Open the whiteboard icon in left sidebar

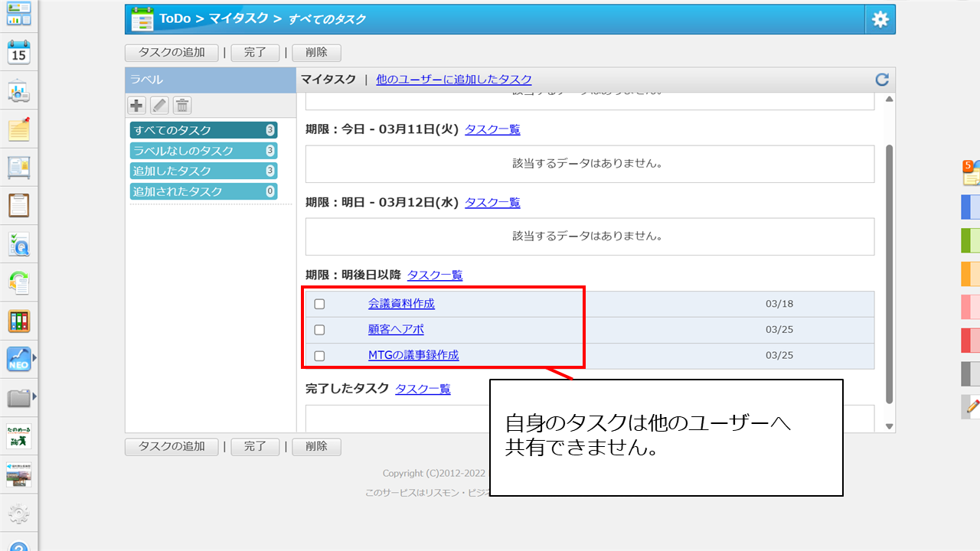[x=19, y=167]
